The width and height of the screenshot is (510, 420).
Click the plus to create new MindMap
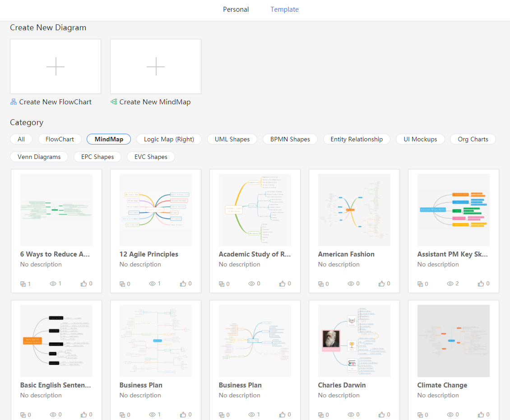(x=155, y=66)
